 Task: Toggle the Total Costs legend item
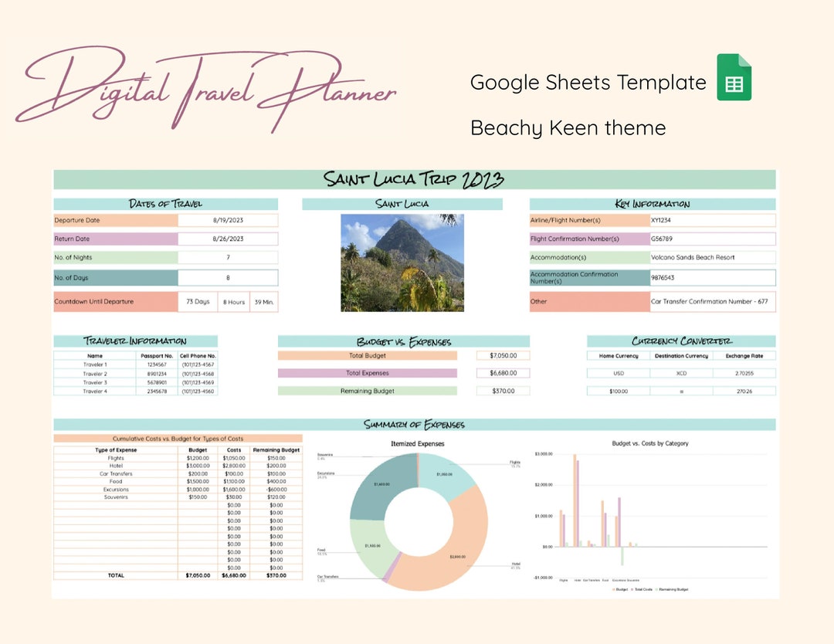(x=643, y=588)
